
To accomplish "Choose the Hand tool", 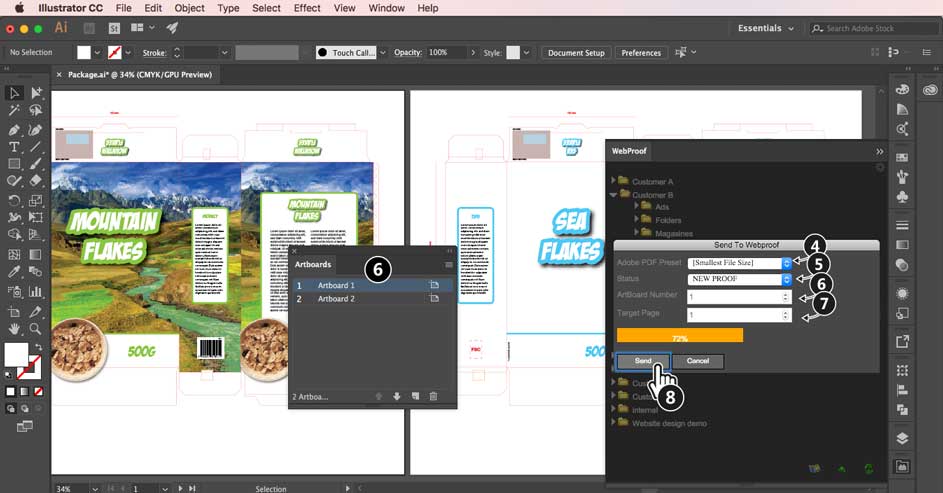I will click(x=14, y=328).
